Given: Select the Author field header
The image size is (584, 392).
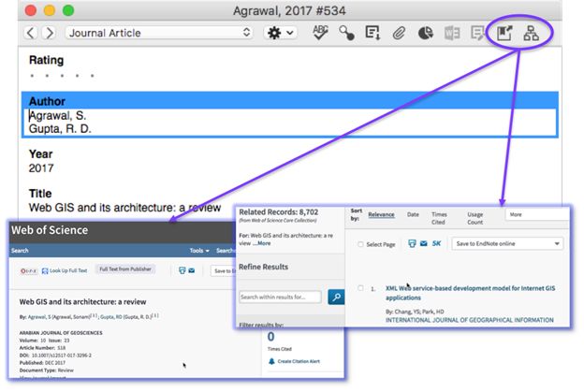Looking at the screenshot, I should click(x=290, y=101).
